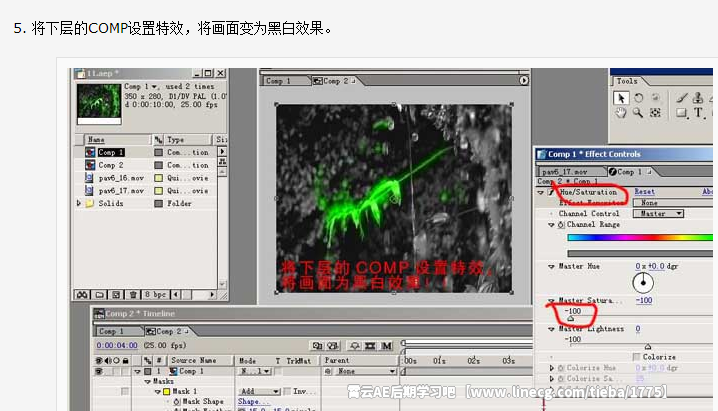Click Reset link for Hue/Saturation
This screenshot has width=718, height=411.
(x=644, y=192)
